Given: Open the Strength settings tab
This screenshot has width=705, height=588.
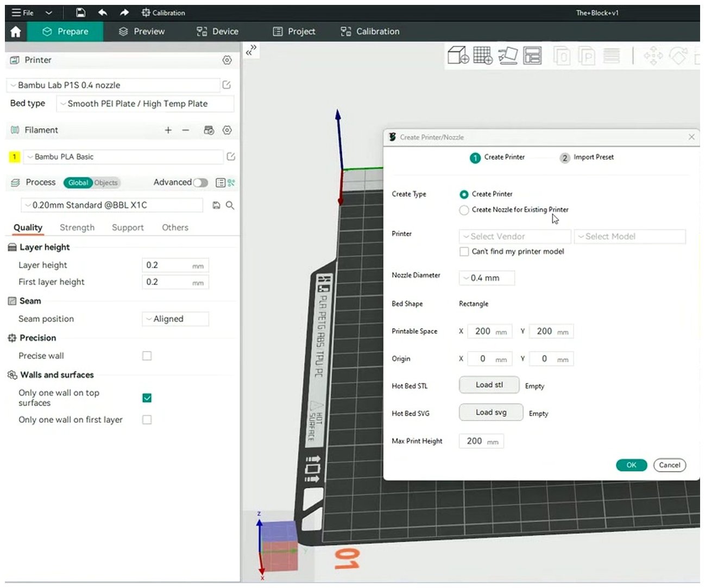Looking at the screenshot, I should point(77,228).
